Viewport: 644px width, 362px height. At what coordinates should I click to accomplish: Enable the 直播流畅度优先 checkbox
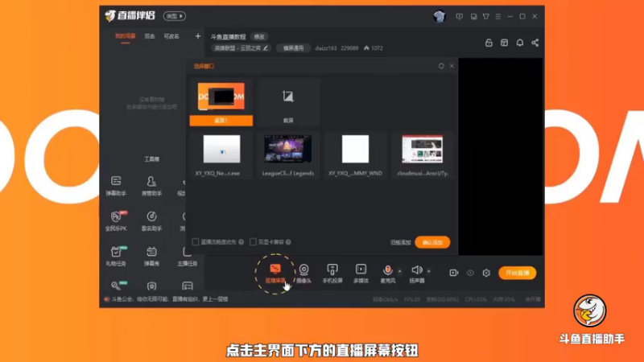pos(196,242)
